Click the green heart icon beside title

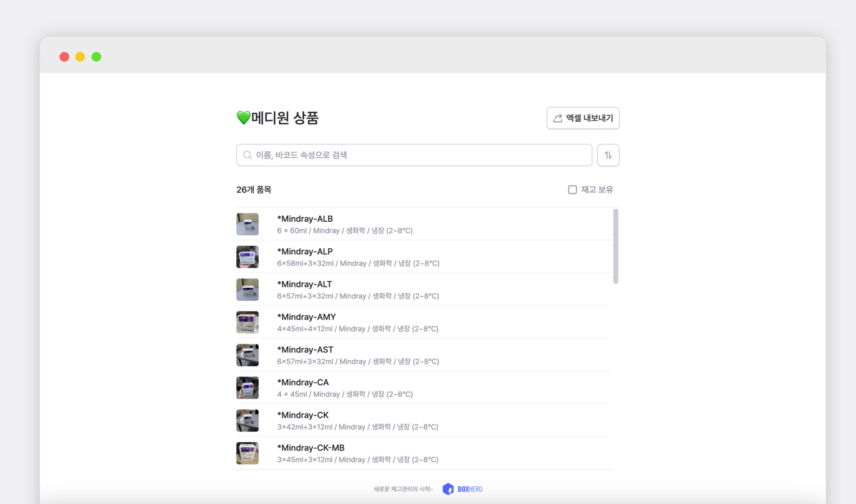(243, 118)
